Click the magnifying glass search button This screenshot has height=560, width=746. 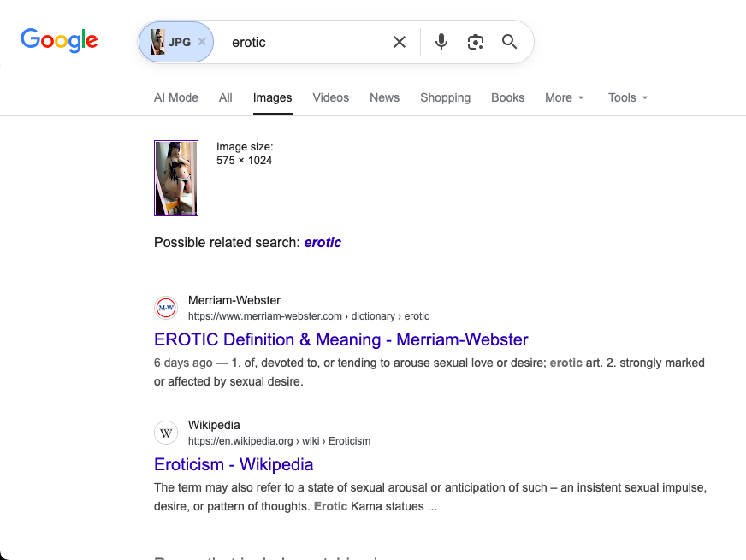(x=510, y=42)
